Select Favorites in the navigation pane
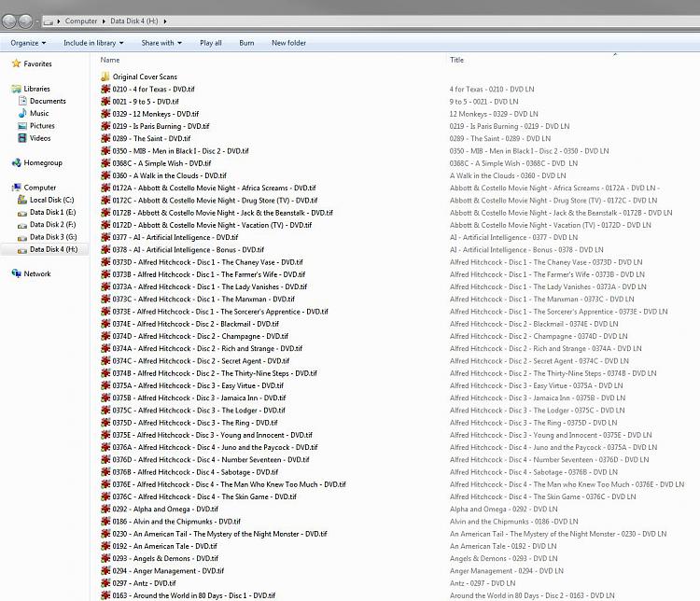 coord(37,63)
